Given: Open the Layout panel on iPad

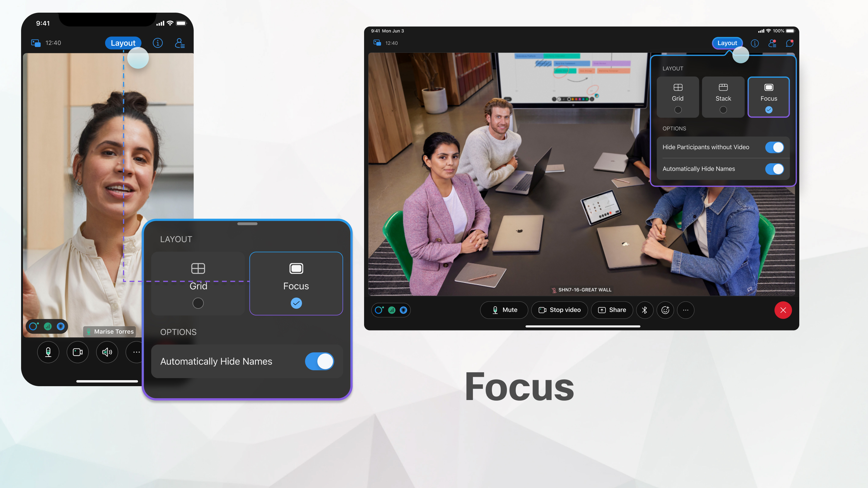Looking at the screenshot, I should 728,42.
